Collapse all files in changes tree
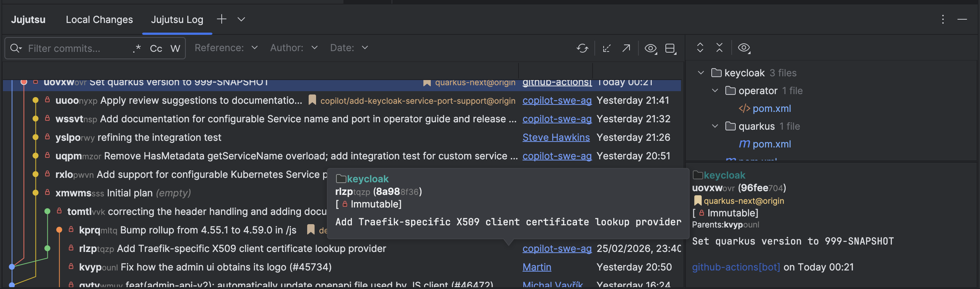Screen dimensions: 980x289 [x=719, y=47]
